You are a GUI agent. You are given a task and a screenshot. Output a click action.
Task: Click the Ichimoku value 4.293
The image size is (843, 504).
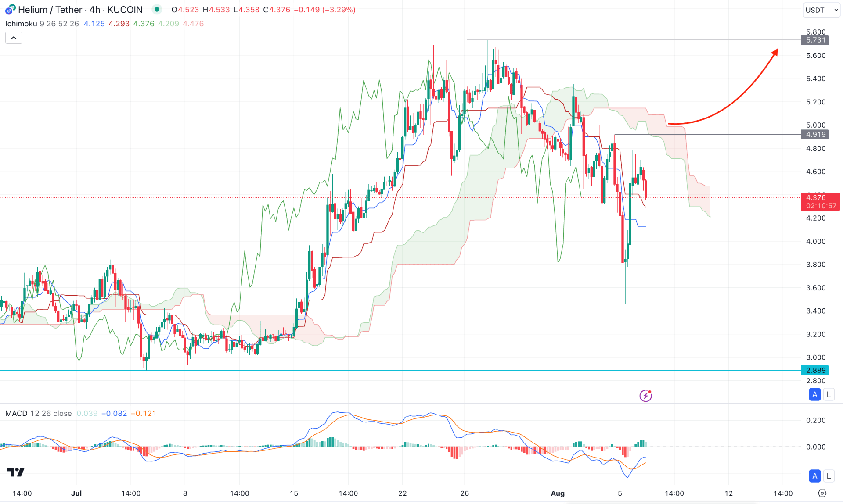(119, 24)
